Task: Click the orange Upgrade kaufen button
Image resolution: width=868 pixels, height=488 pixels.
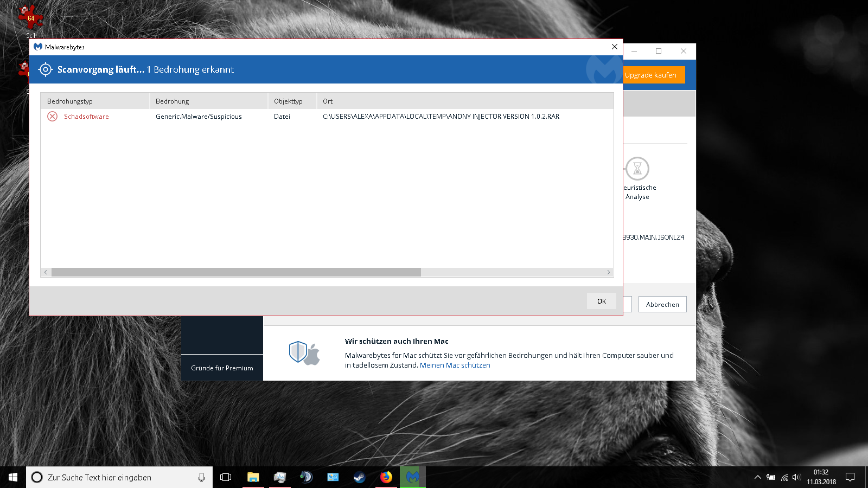Action: (654, 75)
